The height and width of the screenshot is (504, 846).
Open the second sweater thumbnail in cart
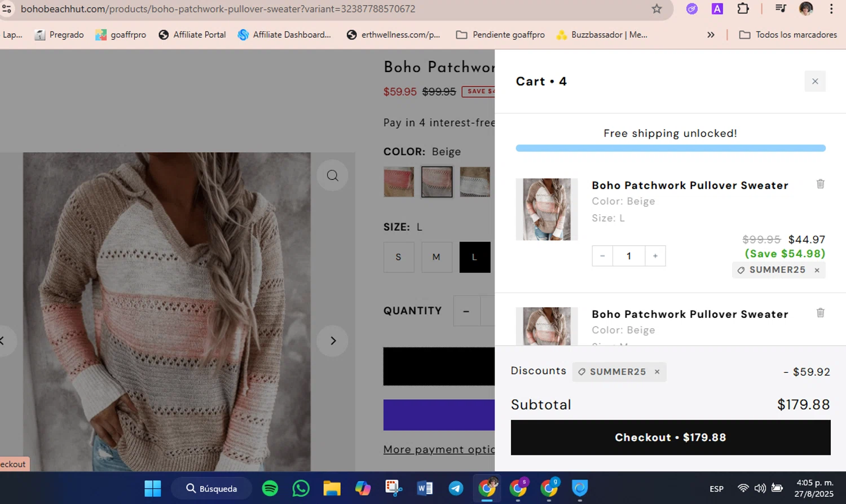pos(547,326)
